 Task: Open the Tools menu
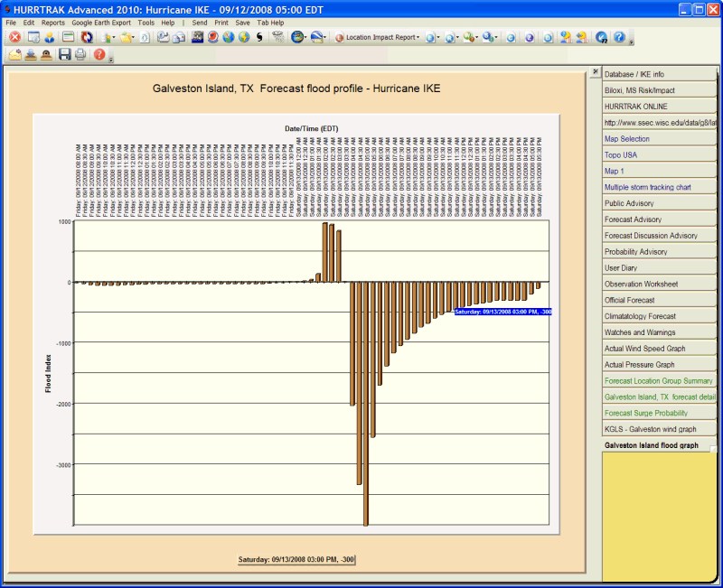pyautogui.click(x=146, y=23)
